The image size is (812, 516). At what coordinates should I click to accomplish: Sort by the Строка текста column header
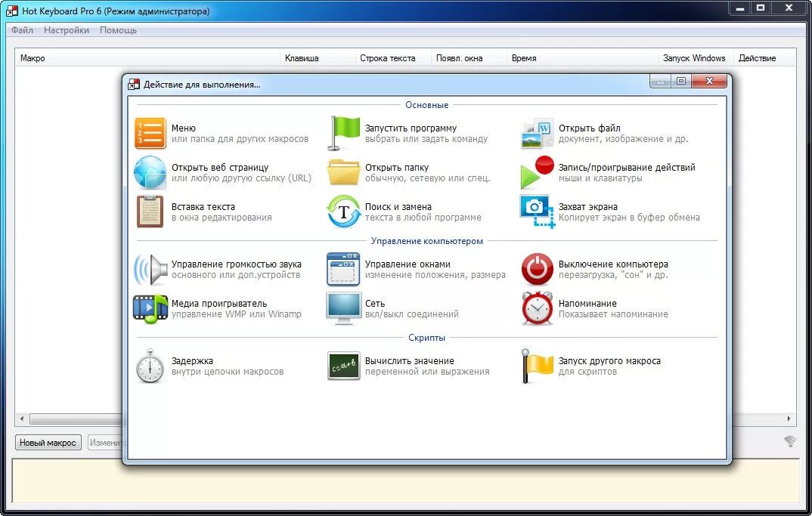coord(393,58)
